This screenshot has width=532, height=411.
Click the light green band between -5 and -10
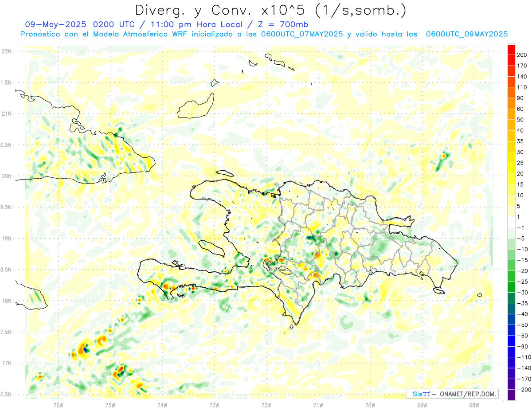click(x=511, y=244)
